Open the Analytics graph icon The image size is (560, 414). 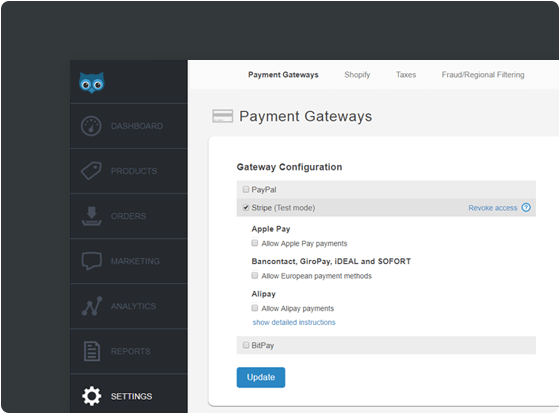pyautogui.click(x=92, y=306)
